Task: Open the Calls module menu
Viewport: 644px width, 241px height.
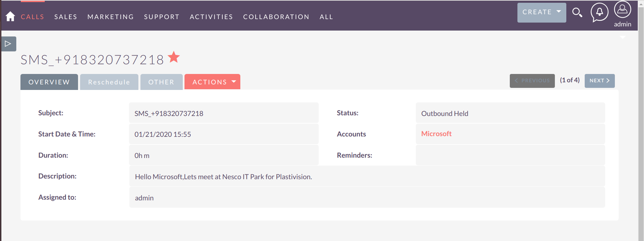Action: 33,17
